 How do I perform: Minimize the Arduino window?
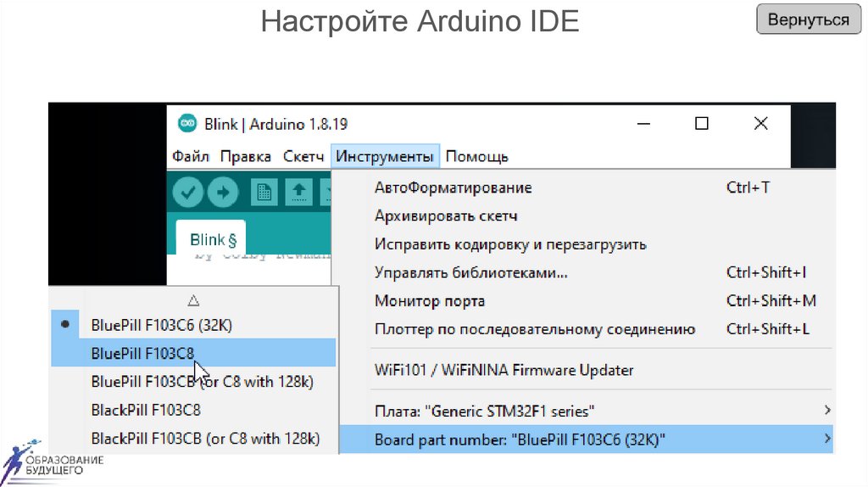tap(643, 124)
